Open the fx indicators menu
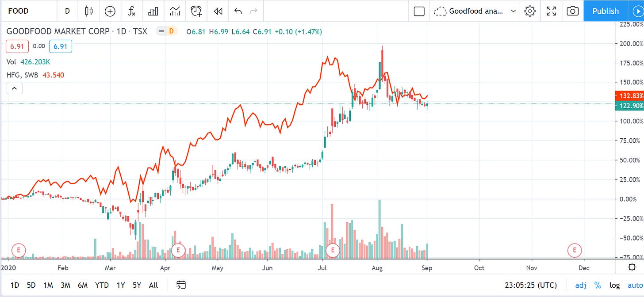Image resolution: width=644 pixels, height=297 pixels. click(x=131, y=11)
